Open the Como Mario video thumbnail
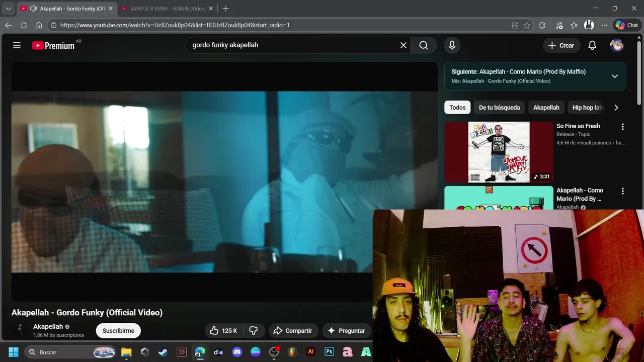Viewport: 644px width, 362px height. pos(499,198)
